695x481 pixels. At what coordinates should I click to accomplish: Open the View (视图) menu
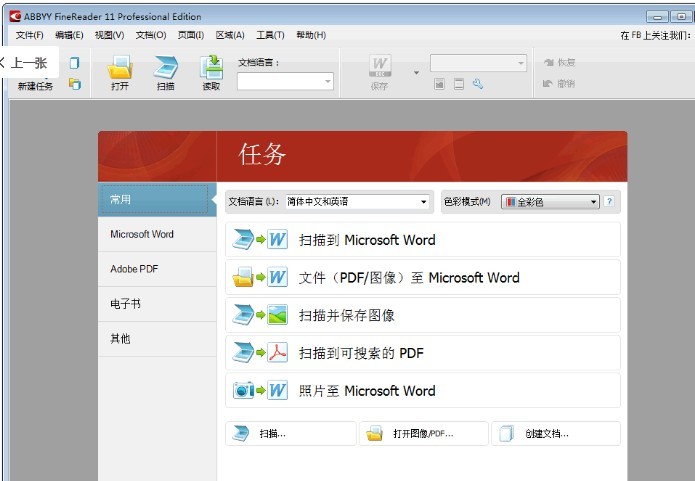coord(109,35)
